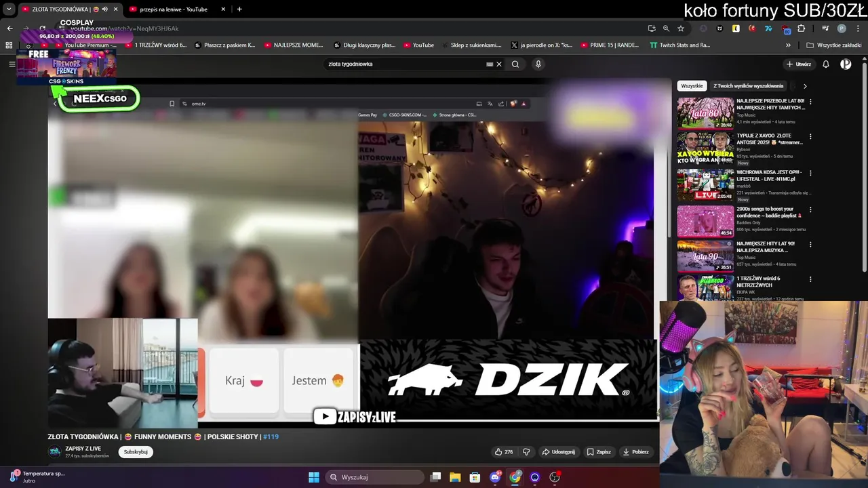Image resolution: width=868 pixels, height=488 pixels.
Task: Open the Chrome three-dot menu
Action: (x=857, y=28)
